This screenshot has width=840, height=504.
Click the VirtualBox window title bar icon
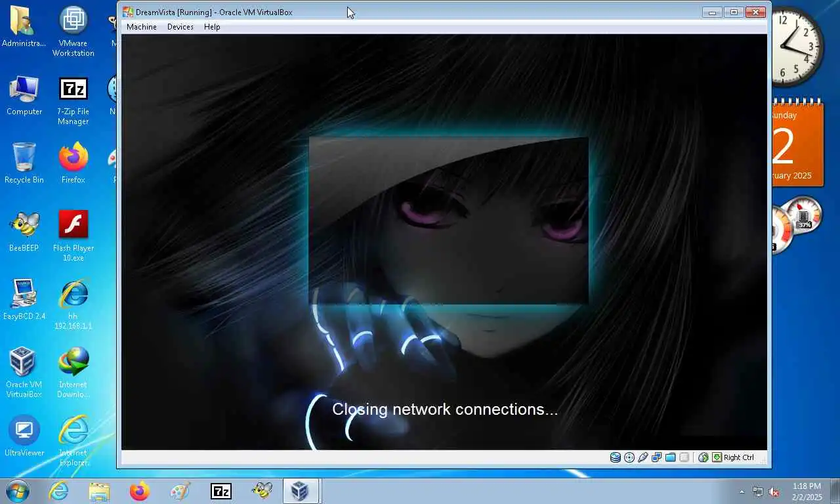click(128, 12)
